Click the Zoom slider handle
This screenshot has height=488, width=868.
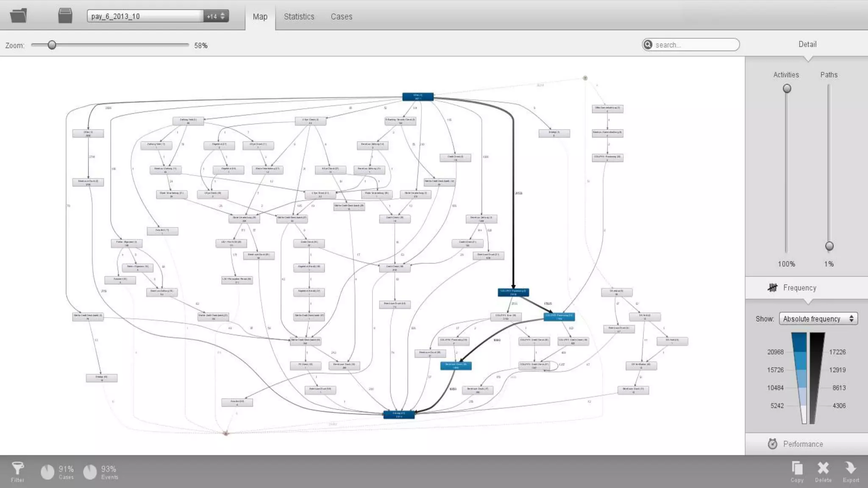pos(52,45)
